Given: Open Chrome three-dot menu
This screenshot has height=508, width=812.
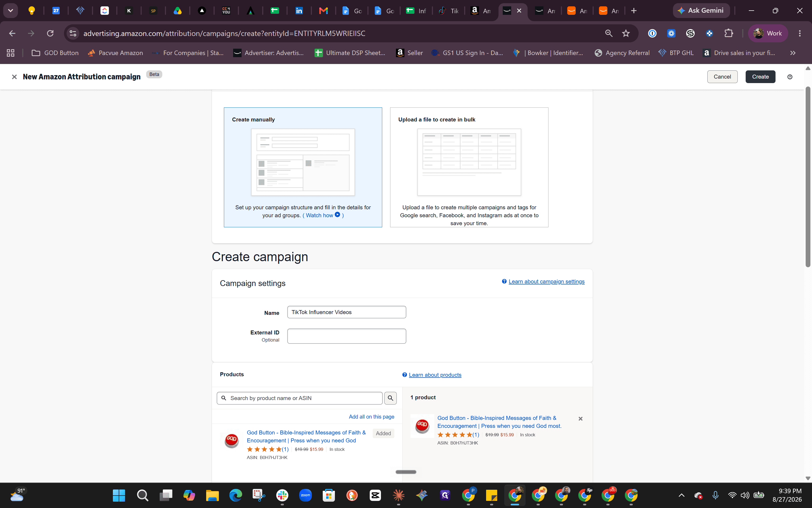Looking at the screenshot, I should [x=800, y=33].
